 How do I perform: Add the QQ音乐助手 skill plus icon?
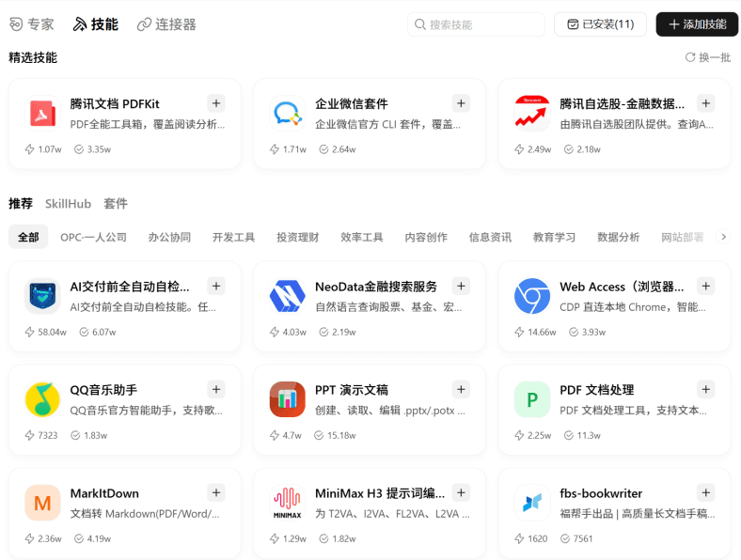[x=216, y=390]
